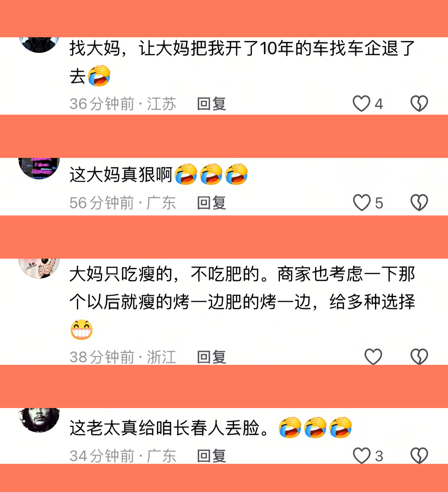Select the comment text 这大妈真狠啊
Image resolution: width=448 pixels, height=492 pixels.
click(x=121, y=175)
